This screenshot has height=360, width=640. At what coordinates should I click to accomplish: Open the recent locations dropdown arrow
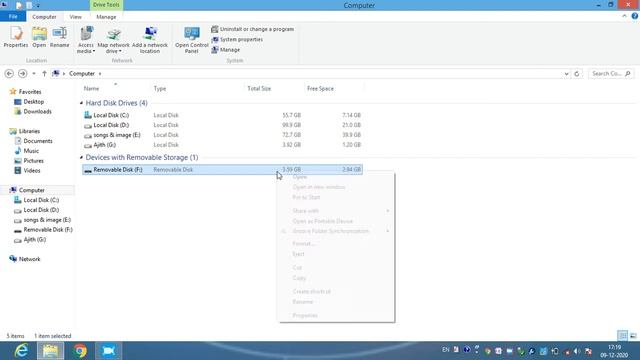[34, 74]
